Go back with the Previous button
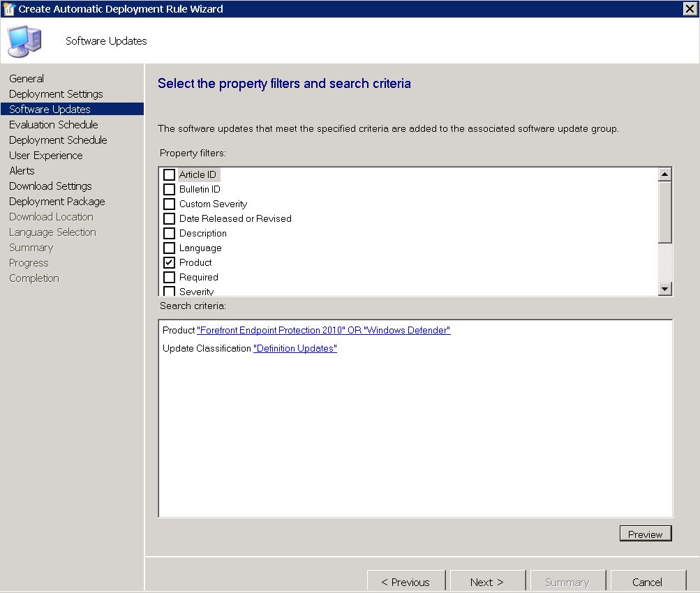700x593 pixels. [x=405, y=581]
